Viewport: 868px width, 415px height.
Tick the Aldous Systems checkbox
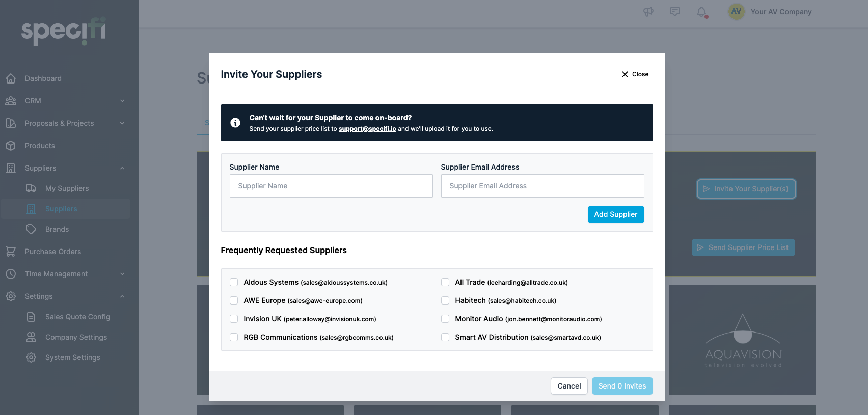(234, 282)
